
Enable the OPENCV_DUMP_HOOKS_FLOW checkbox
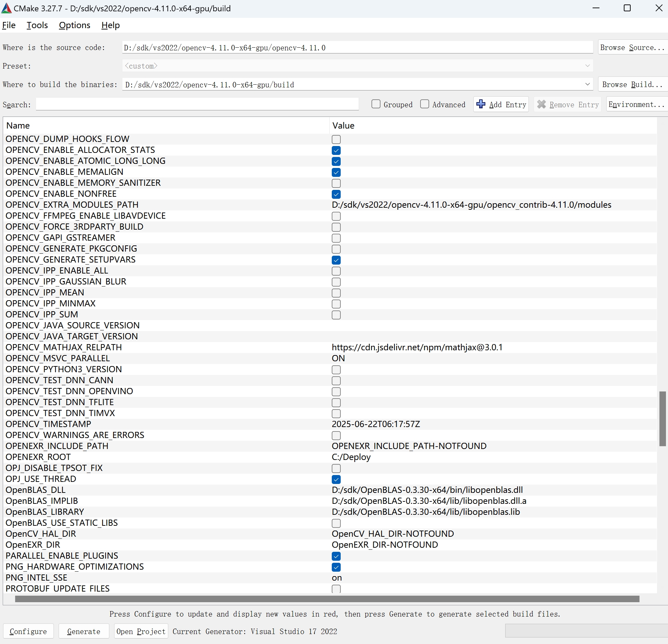pyautogui.click(x=336, y=139)
